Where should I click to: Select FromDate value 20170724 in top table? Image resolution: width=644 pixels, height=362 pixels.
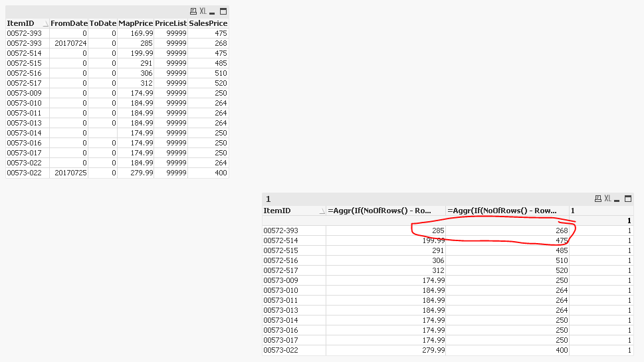[69, 43]
